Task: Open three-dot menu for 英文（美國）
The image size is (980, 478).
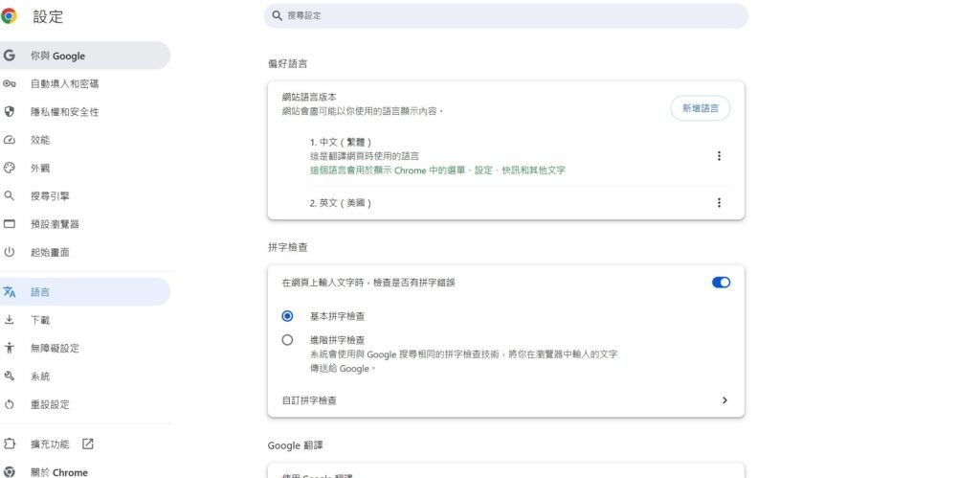Action: point(719,203)
